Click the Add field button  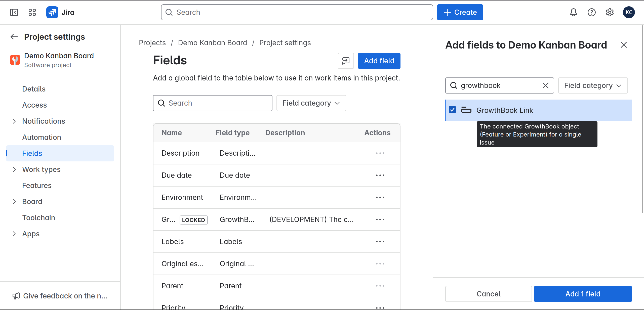coord(379,61)
